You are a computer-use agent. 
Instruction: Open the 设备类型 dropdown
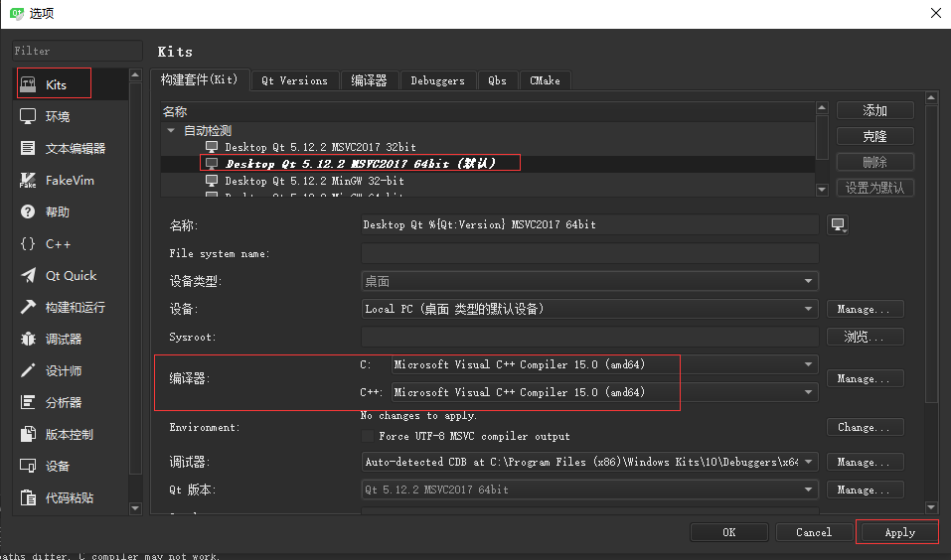click(589, 281)
